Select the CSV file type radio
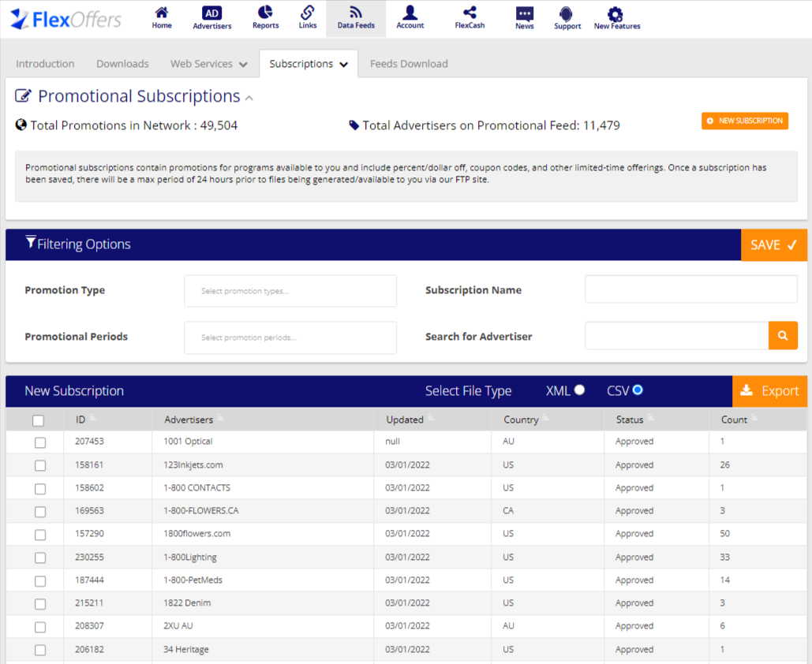 click(x=638, y=390)
